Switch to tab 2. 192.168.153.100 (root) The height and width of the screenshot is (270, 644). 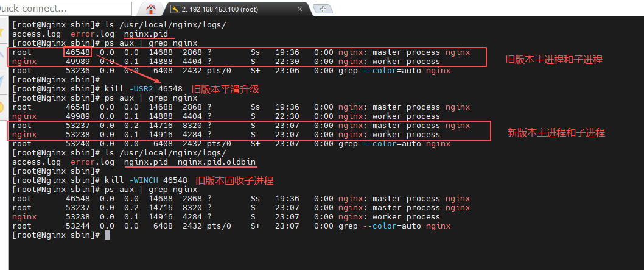(237, 9)
